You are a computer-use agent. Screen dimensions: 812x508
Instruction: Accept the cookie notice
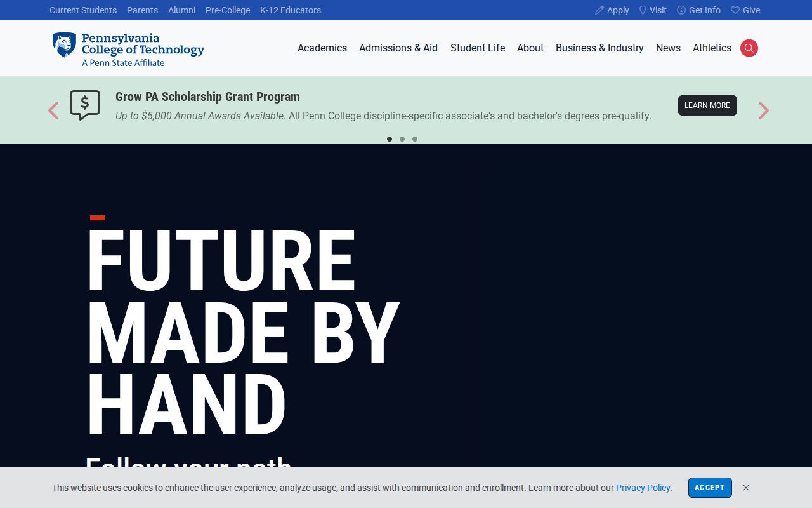tap(710, 488)
